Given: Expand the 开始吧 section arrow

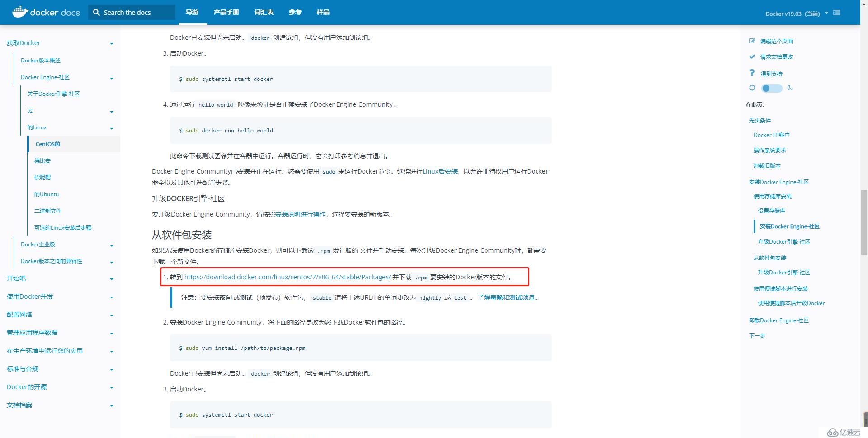Looking at the screenshot, I should coord(112,279).
